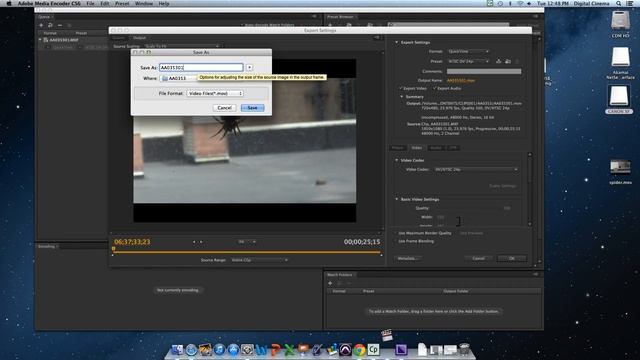The height and width of the screenshot is (360, 640).
Task: Save preset icon next to Preset dropdown
Action: tap(498, 61)
